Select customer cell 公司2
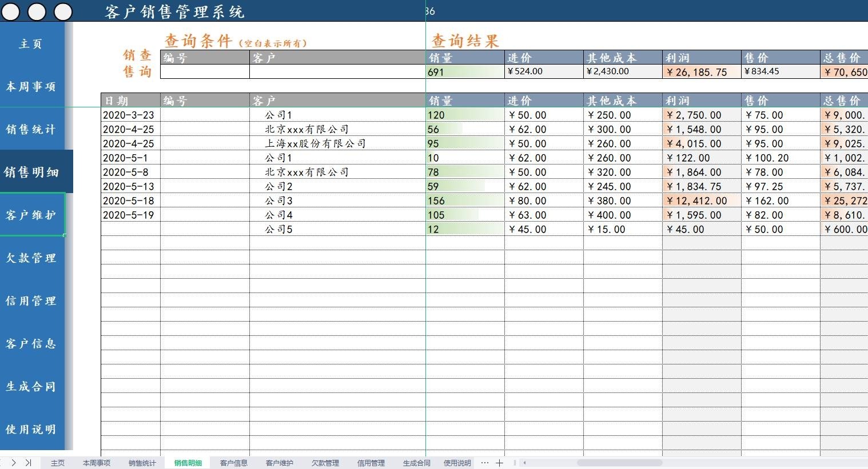868x469 pixels. coord(337,186)
